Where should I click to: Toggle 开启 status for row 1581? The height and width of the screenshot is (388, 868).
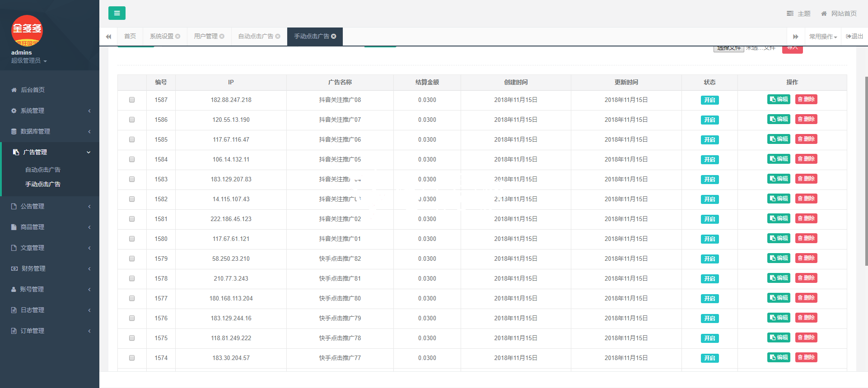[x=709, y=219]
